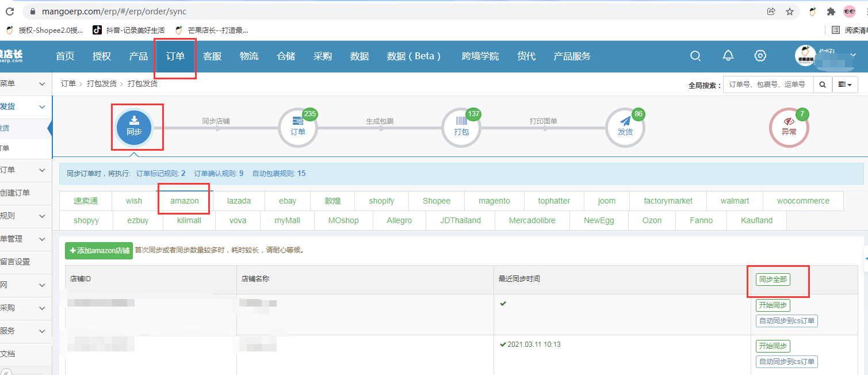Image resolution: width=868 pixels, height=375 pixels.
Task: Open the mango extension icon in browser toolbar
Action: 813,12
